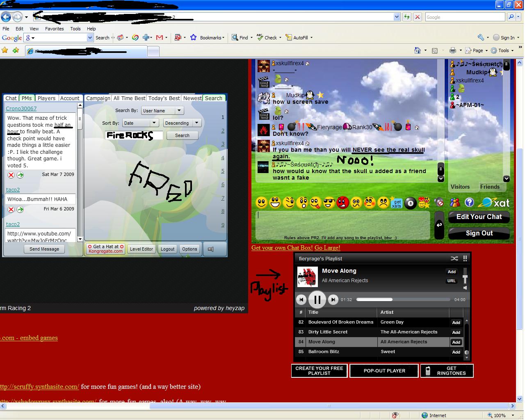Click the Google Bookmarks star icon

193,37
